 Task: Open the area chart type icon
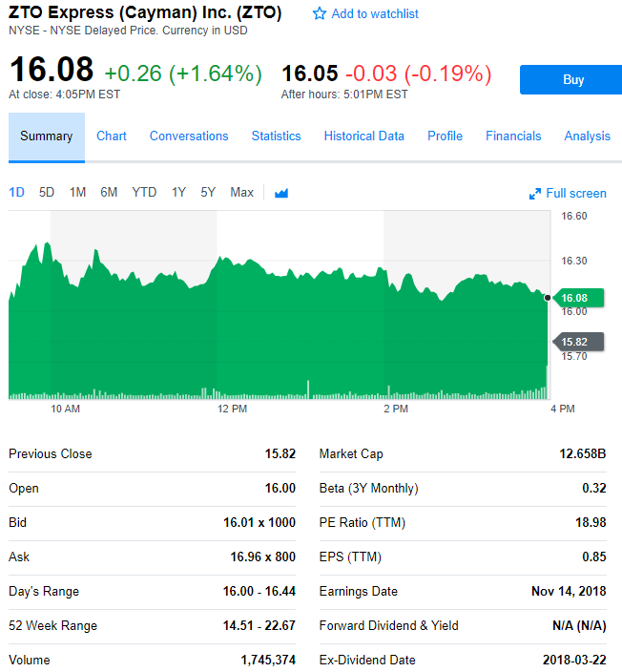tap(281, 193)
